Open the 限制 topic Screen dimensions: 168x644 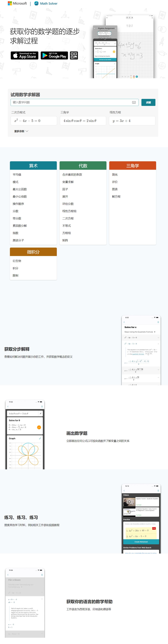pos(15,275)
